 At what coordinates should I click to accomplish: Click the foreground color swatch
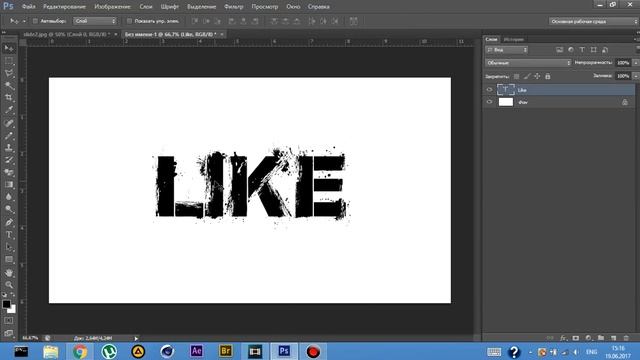point(6,304)
